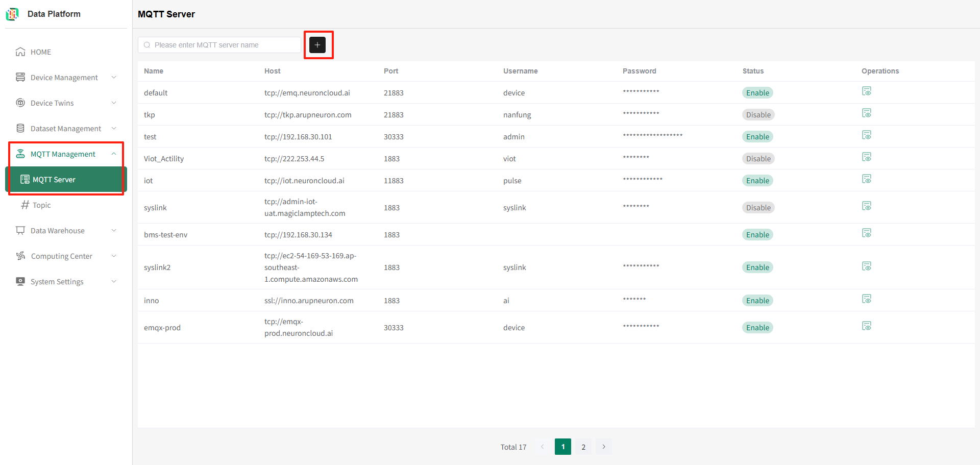Open the operations icon for the tkp server
Screen dimensions: 980x465
coord(866,113)
